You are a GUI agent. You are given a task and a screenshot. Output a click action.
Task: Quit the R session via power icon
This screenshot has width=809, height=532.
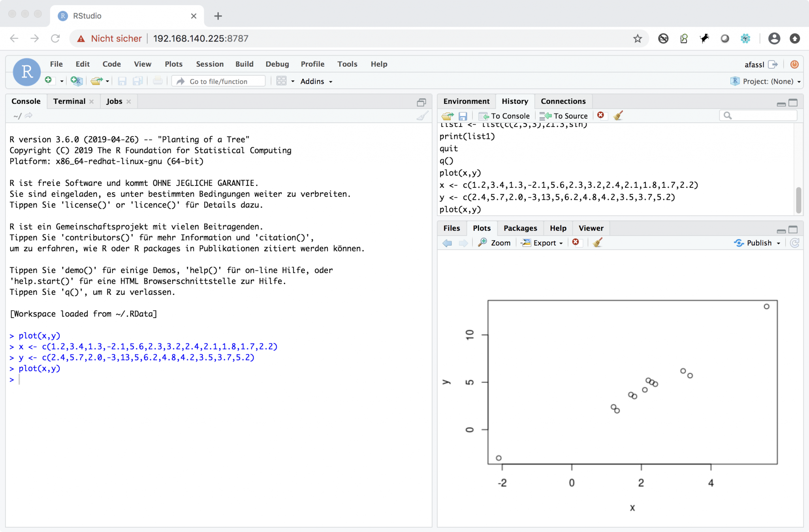click(x=794, y=64)
